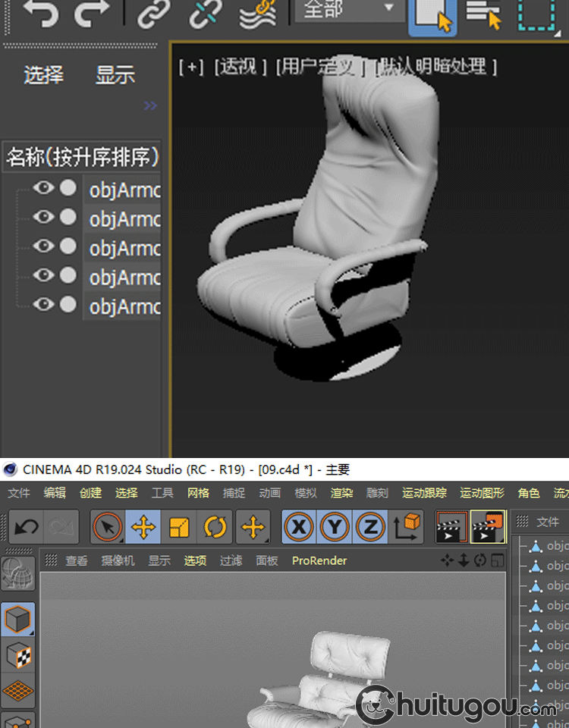The image size is (569, 728).
Task: Open the 摄像机 viewport menu
Action: coord(118,560)
